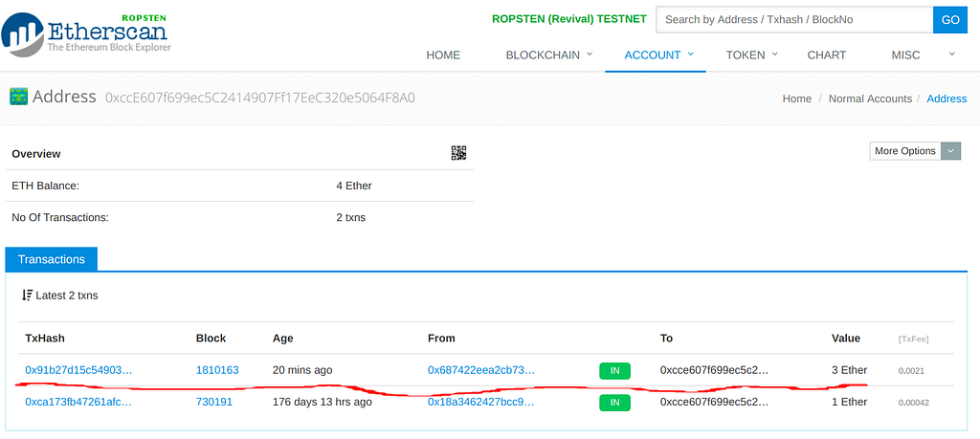This screenshot has width=980, height=439.
Task: Open the HOME menu item
Action: pyautogui.click(x=443, y=55)
